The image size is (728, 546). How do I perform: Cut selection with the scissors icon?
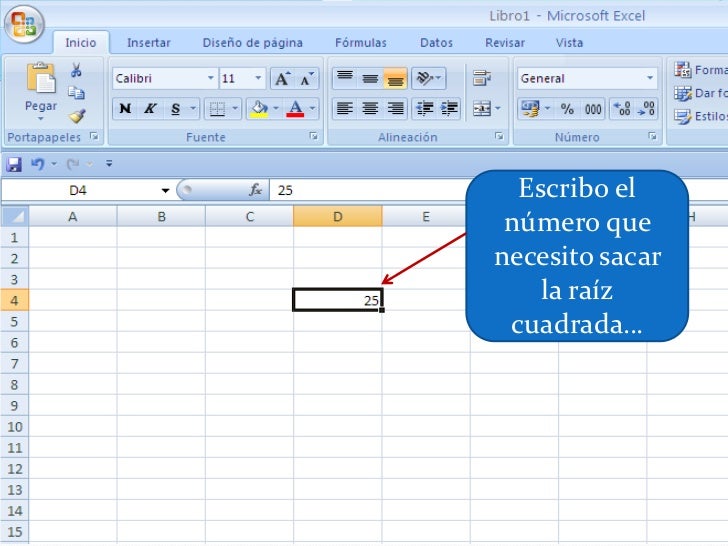point(76,70)
